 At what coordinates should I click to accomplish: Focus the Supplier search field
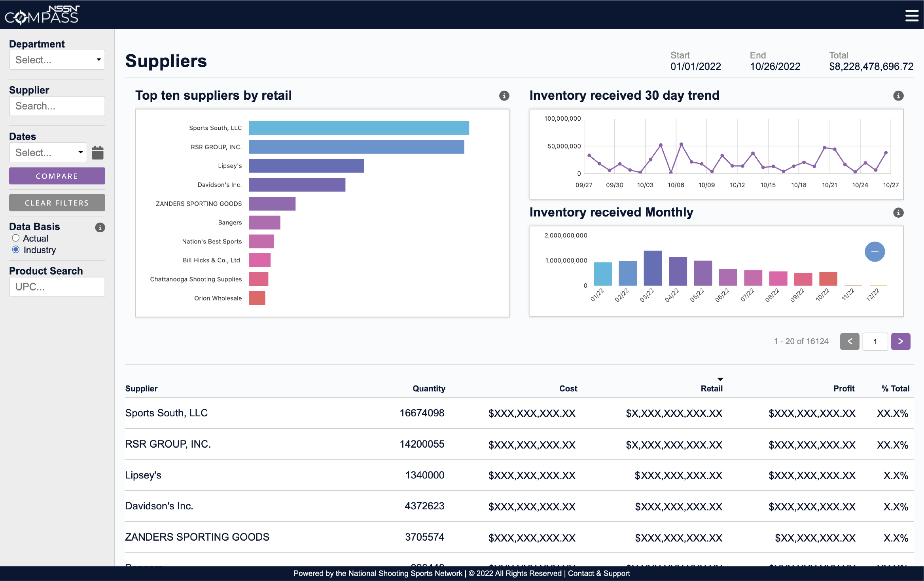click(x=57, y=106)
